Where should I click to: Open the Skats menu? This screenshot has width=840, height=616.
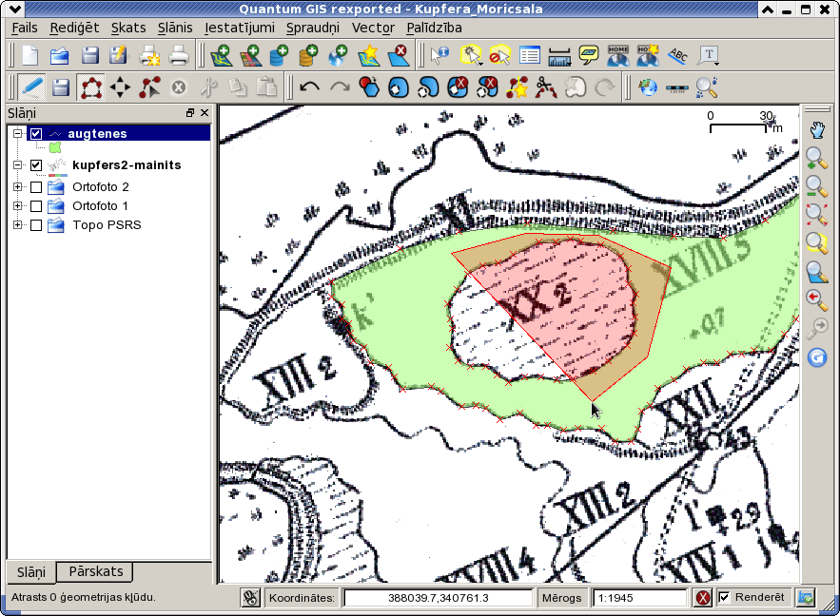128,28
